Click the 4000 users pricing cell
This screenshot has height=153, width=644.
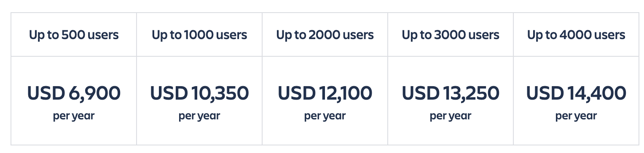576,101
